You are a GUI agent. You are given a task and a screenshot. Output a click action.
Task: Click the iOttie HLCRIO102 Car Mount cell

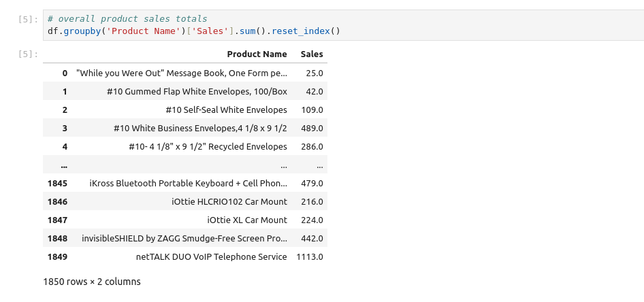[x=229, y=201]
